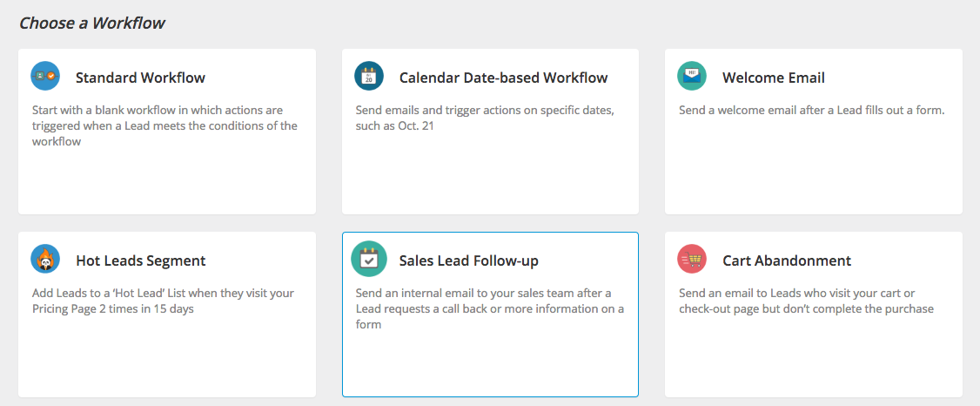Image resolution: width=980 pixels, height=406 pixels.
Task: Click the 'Start with a blank workflow' description
Action: click(x=164, y=125)
